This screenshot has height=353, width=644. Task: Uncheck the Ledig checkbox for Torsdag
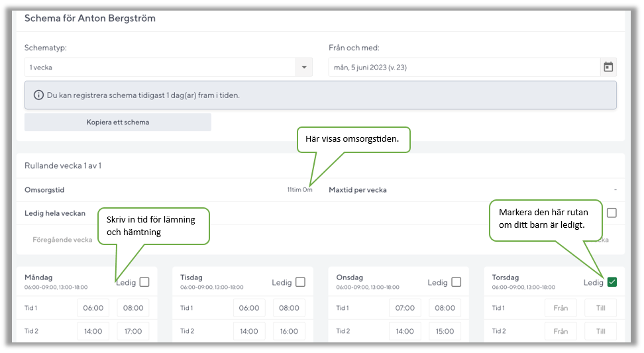[612, 282]
